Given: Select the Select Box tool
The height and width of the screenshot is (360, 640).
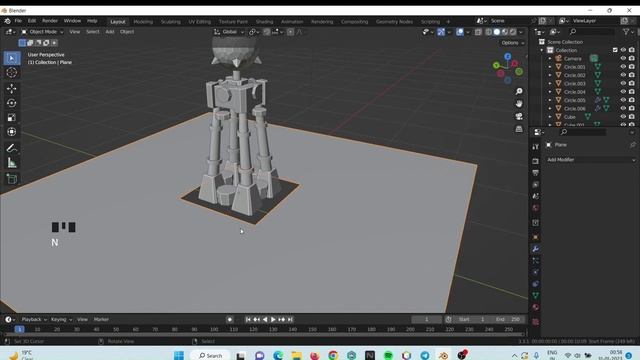Looking at the screenshot, I should (11, 58).
